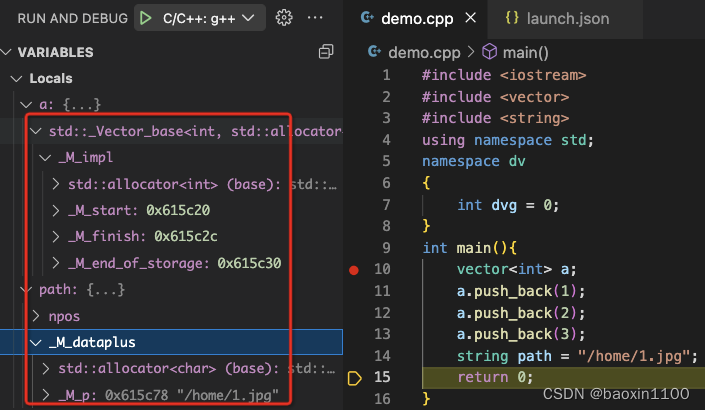Collapse the VARIABLES section
This screenshot has height=410, width=705.
point(6,52)
